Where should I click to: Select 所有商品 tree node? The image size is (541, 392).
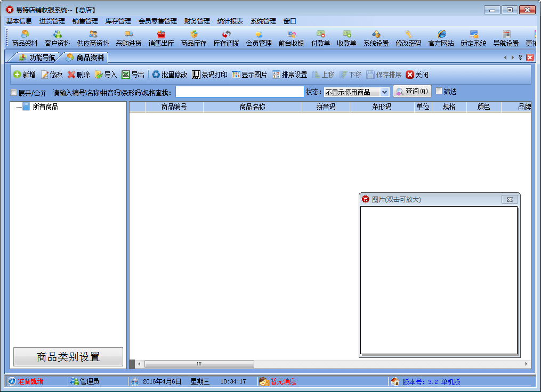pyautogui.click(x=45, y=107)
